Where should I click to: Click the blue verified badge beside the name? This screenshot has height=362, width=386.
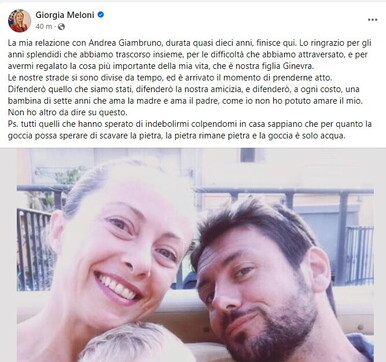pos(101,15)
